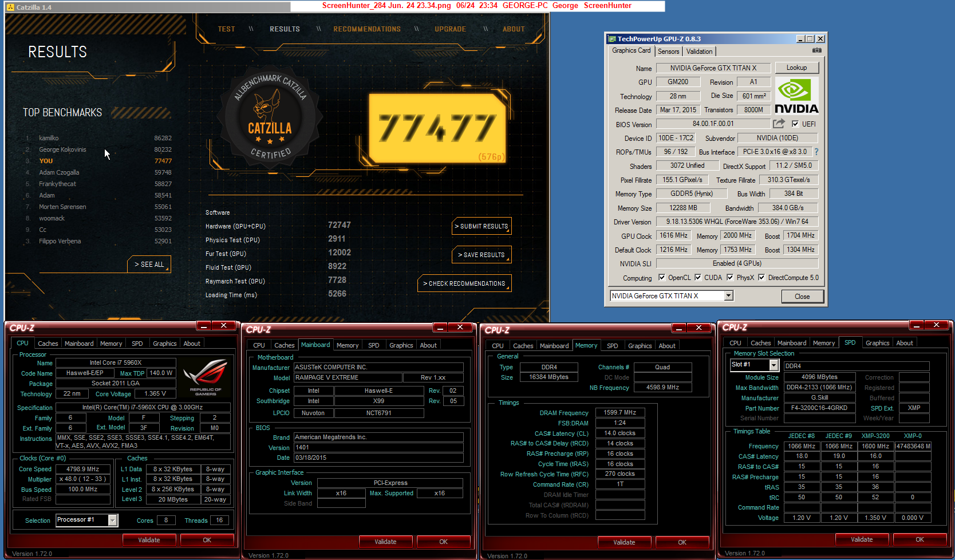This screenshot has height=560, width=955.
Task: Click the RAMPAGE V EXTREME model field
Action: pos(348,378)
